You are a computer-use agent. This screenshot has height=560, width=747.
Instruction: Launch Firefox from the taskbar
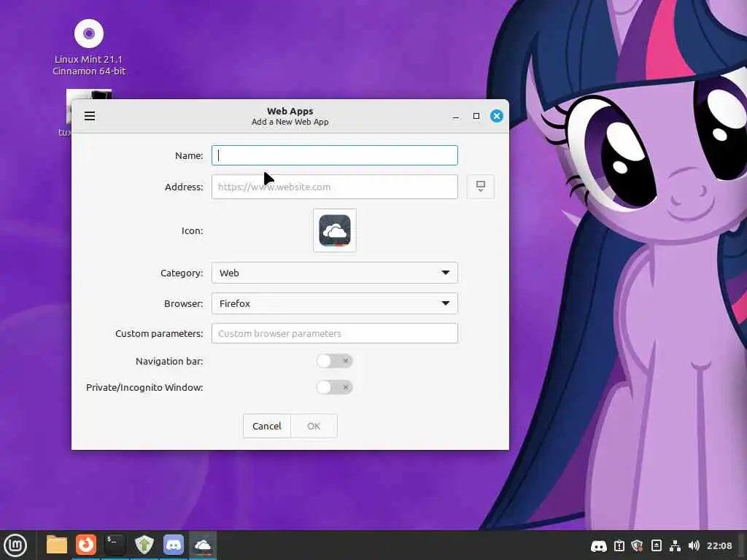click(x=86, y=545)
